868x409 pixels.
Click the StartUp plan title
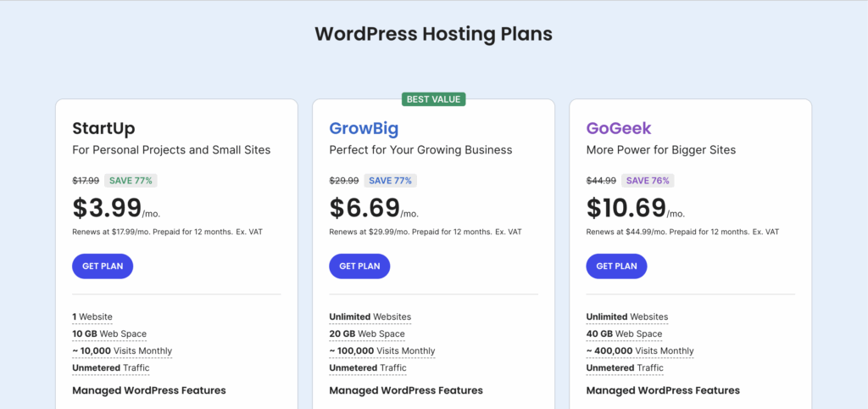click(103, 129)
